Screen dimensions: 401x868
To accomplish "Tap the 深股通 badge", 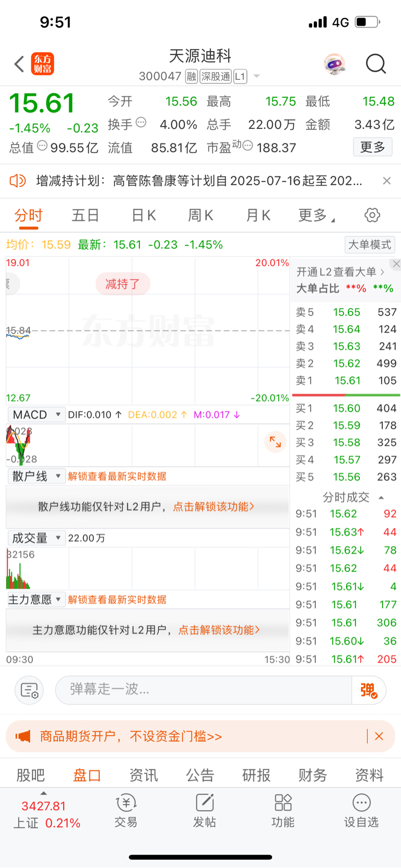I will point(216,77).
